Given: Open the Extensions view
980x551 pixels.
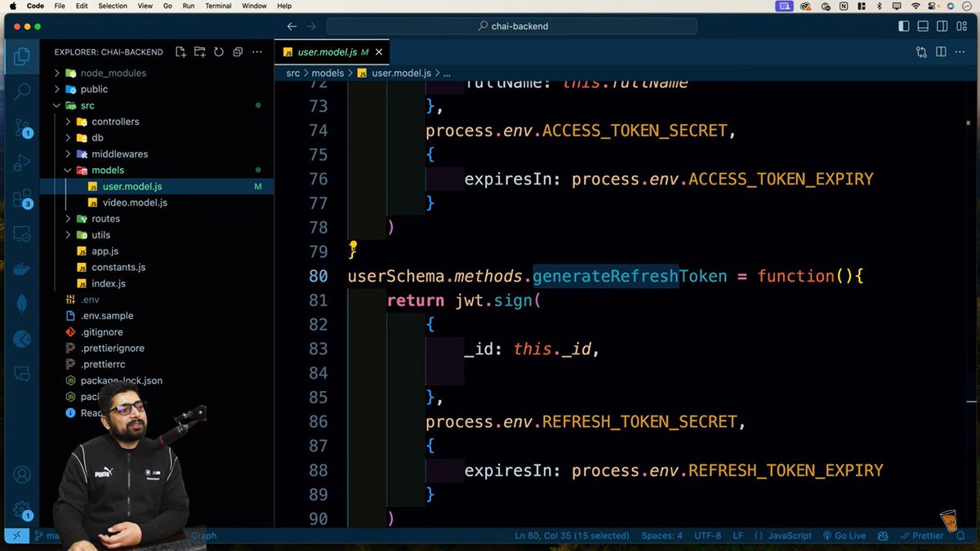Looking at the screenshot, I should [22, 199].
